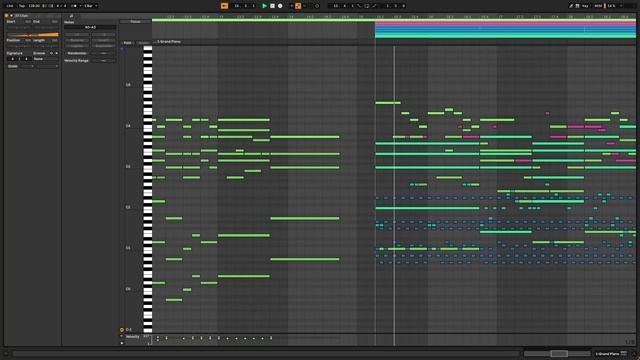Collapse the Velocity lane triangle
The image size is (640, 360).
122,337
